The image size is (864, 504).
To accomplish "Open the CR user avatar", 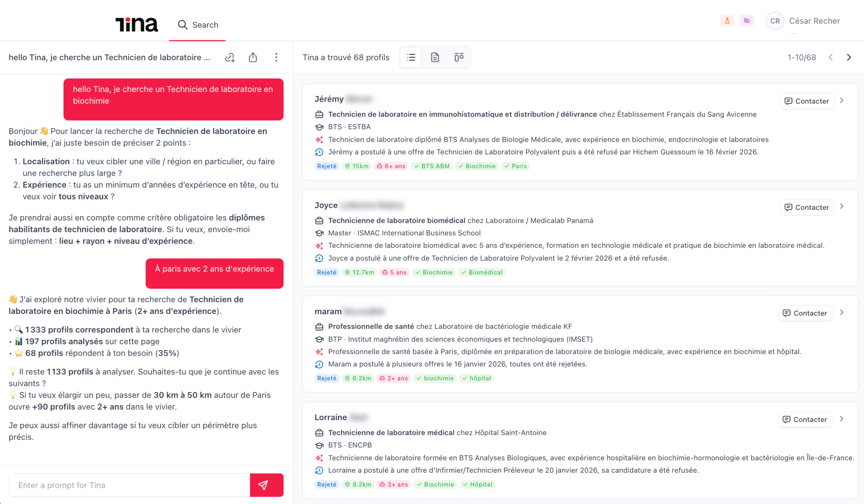I will (775, 21).
